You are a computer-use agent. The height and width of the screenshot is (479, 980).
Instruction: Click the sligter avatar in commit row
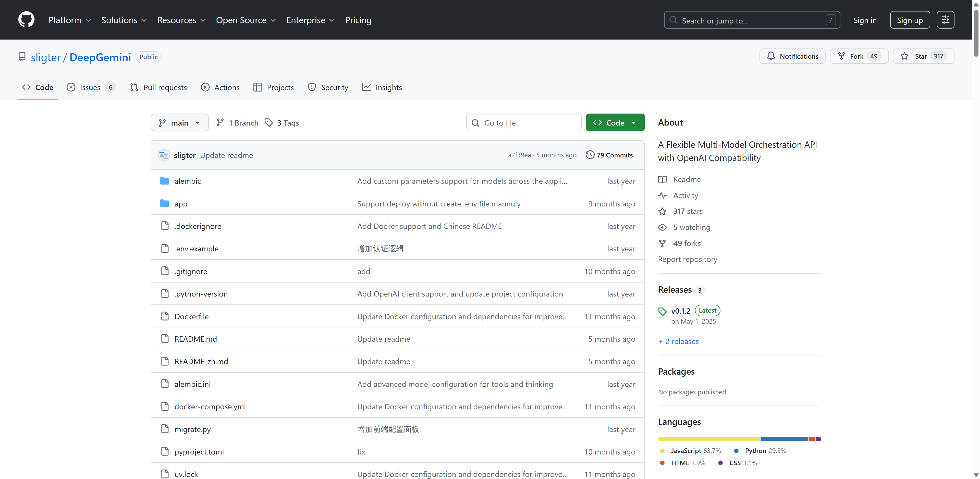click(x=164, y=155)
